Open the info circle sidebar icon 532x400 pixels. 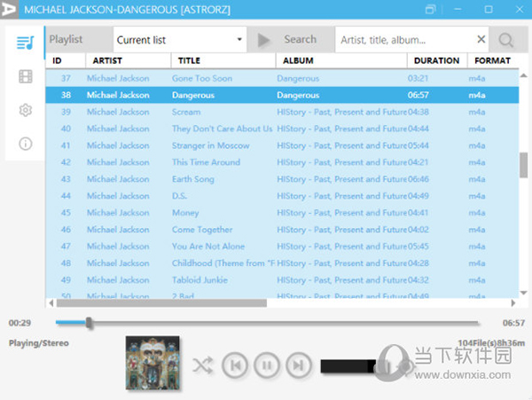[x=26, y=144]
